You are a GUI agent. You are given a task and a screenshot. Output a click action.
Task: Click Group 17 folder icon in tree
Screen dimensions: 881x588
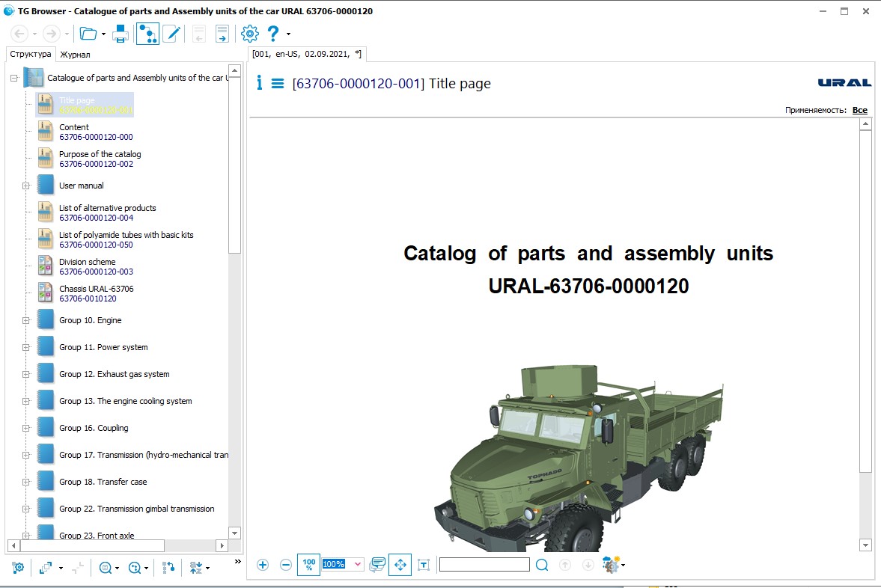(x=46, y=455)
